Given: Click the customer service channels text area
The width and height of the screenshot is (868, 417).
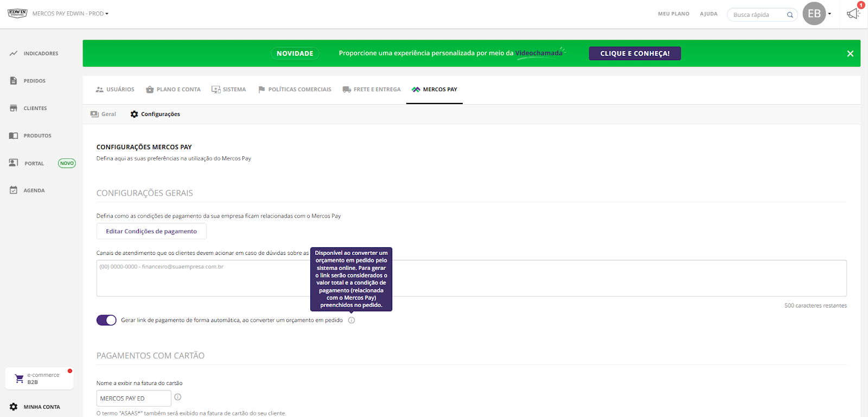Looking at the screenshot, I should (471, 278).
